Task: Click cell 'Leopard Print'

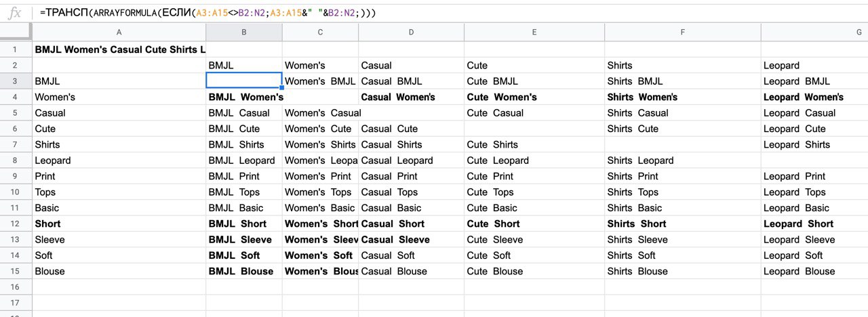Action: click(814, 176)
